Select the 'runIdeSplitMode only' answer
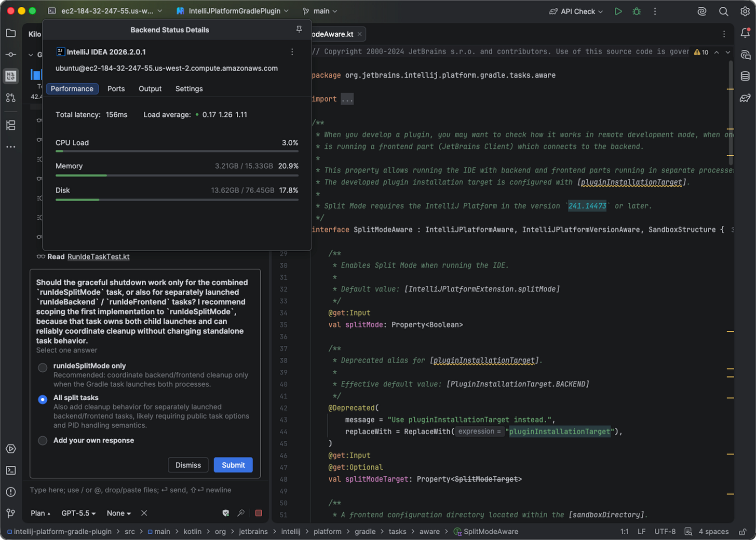 point(43,368)
